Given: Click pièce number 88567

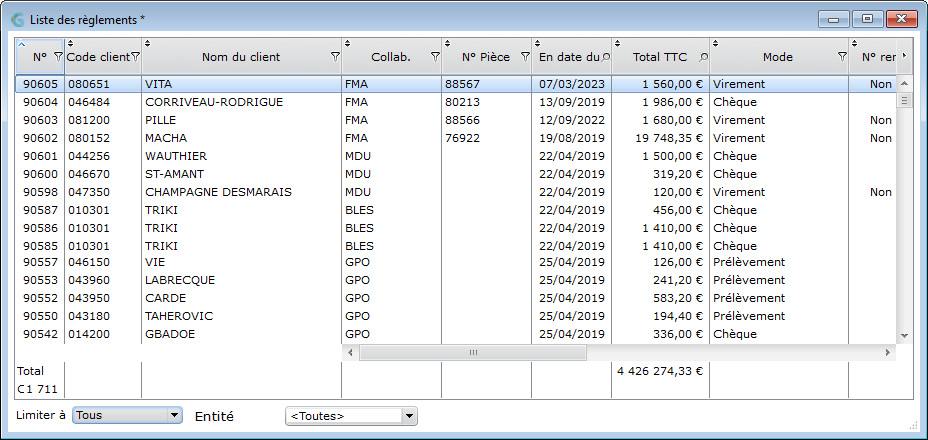Looking at the screenshot, I should point(462,84).
